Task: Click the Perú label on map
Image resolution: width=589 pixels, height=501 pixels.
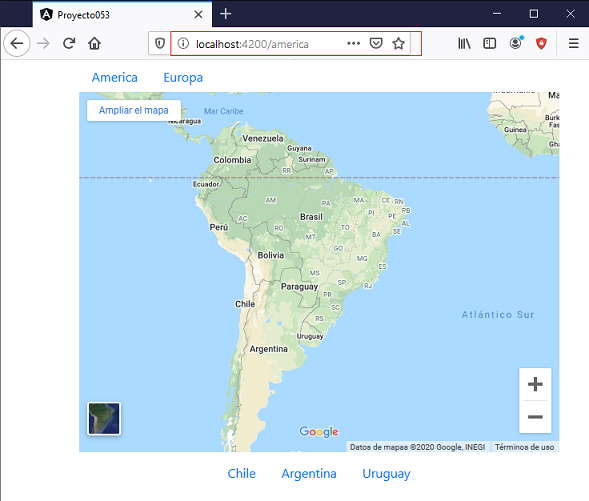Action: [x=219, y=227]
